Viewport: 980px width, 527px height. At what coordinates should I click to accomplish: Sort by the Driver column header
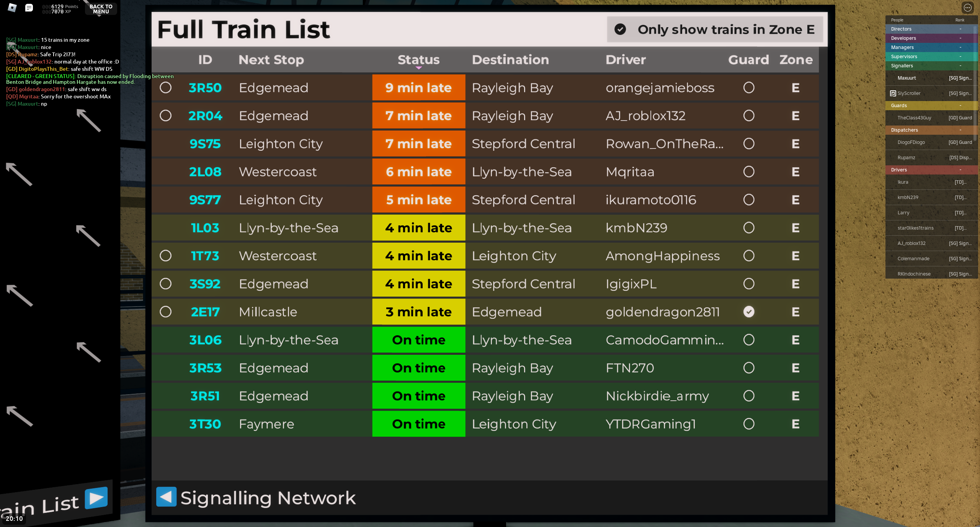pyautogui.click(x=626, y=60)
